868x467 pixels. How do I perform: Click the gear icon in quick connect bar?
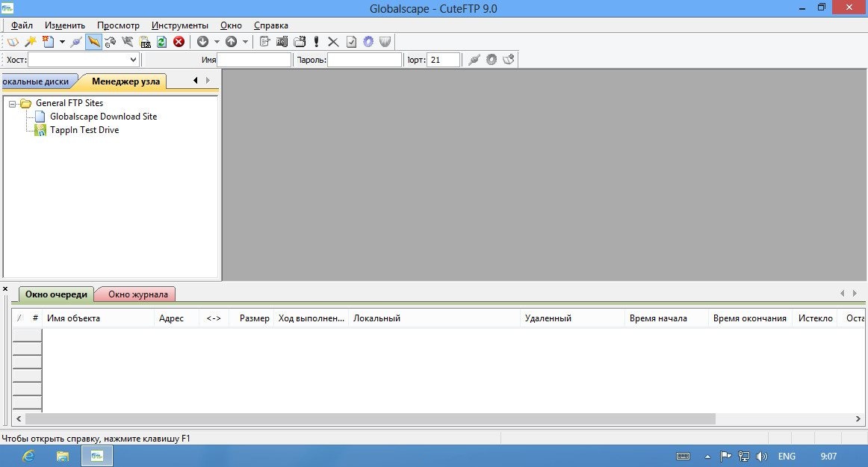point(492,59)
